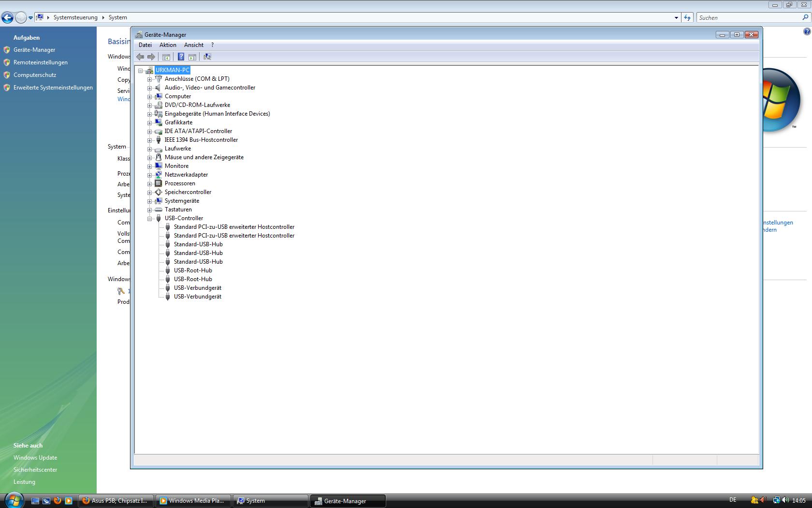Click the Eingabegeräte (Human Interface Devices) icon
812x508 pixels.
[159, 114]
